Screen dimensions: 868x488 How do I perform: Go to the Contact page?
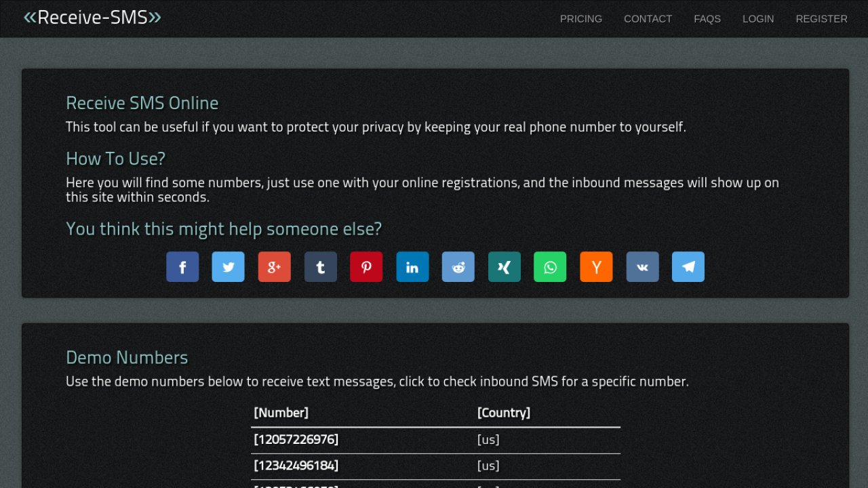pyautogui.click(x=648, y=19)
